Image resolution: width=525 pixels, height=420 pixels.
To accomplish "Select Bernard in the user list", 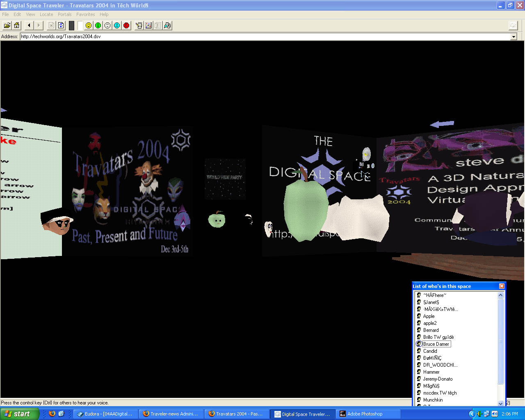I will tap(431, 330).
